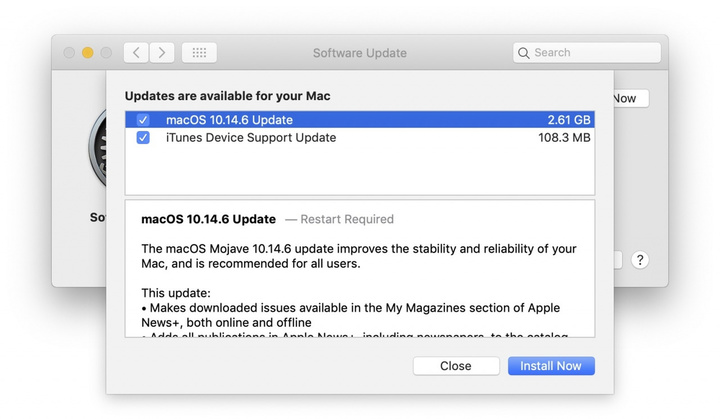Open the Show All preferences grid
Image resolution: width=720 pixels, height=419 pixels.
tap(199, 52)
